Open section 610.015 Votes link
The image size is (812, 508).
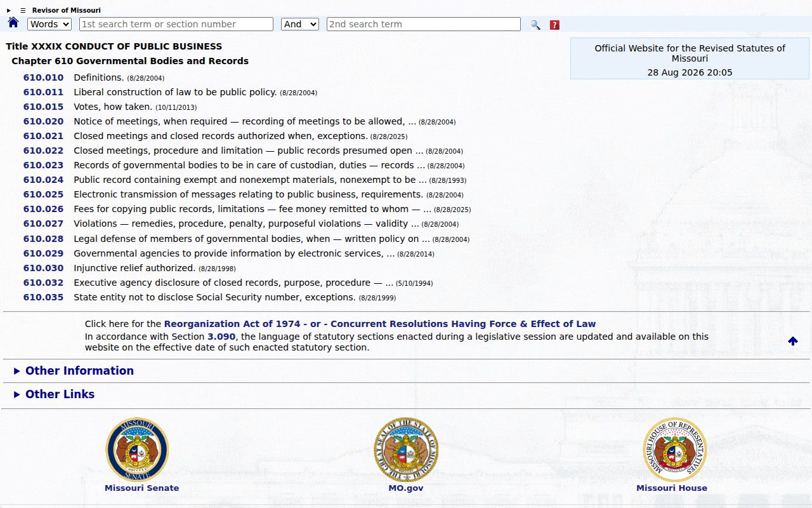pos(43,107)
